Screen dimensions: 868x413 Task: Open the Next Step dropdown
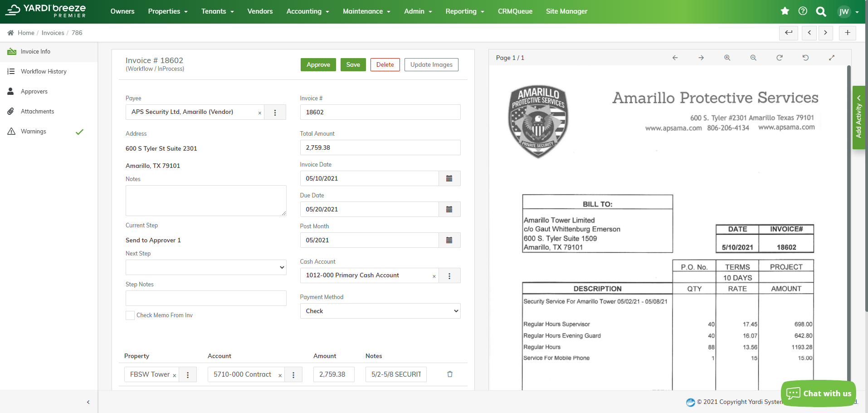[x=205, y=267]
